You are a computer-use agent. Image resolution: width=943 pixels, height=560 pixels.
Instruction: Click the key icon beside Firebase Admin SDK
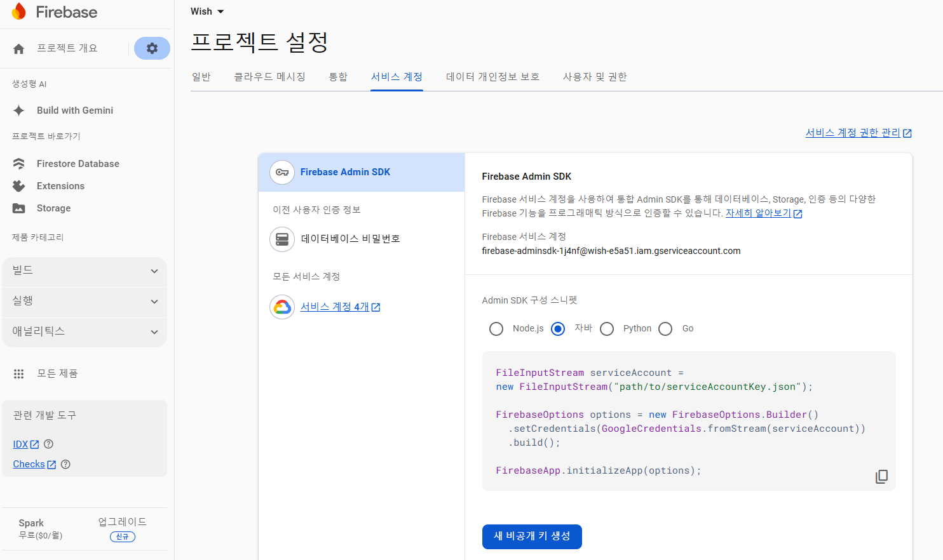click(282, 172)
